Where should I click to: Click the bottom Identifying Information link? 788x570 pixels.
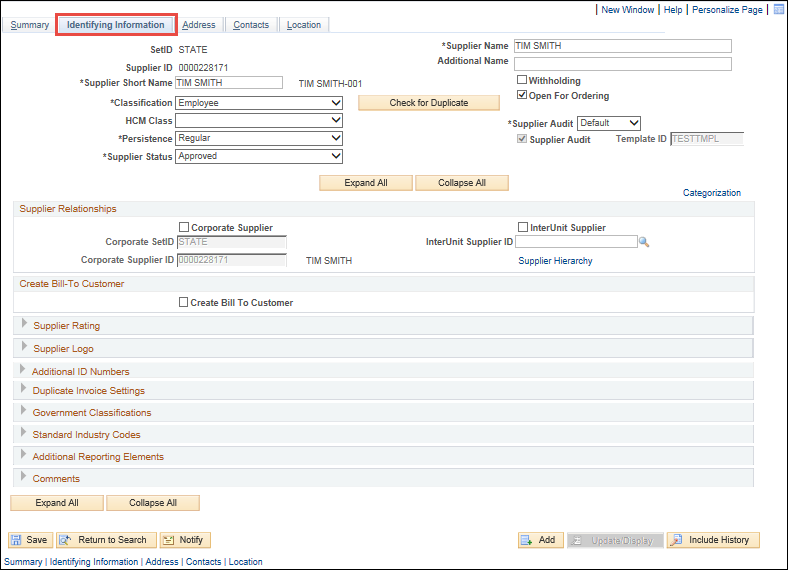[x=93, y=562]
